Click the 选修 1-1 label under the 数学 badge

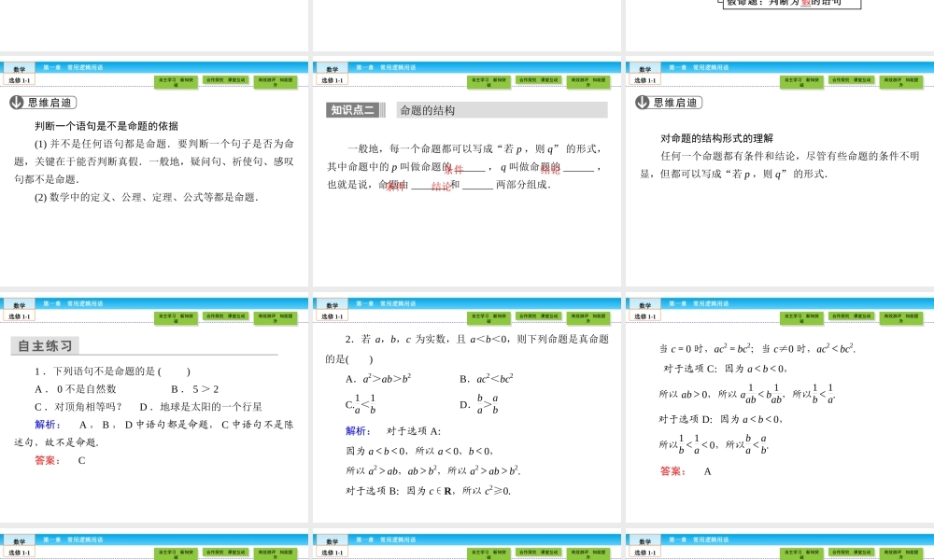19,78
